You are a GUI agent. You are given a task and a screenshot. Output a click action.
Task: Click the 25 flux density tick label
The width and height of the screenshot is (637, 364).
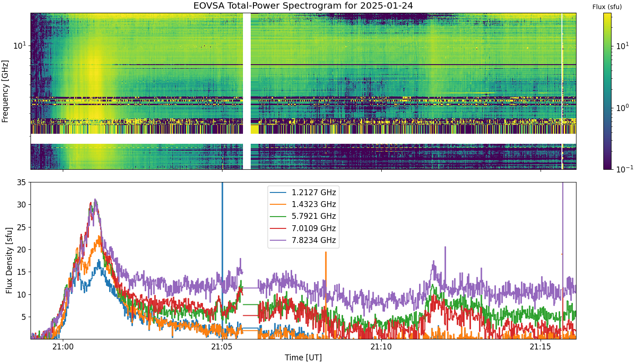click(x=22, y=227)
